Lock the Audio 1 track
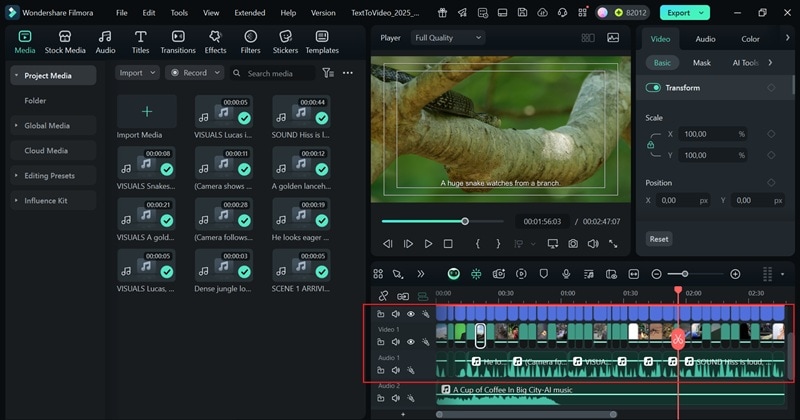The height and width of the screenshot is (420, 800). (x=381, y=370)
